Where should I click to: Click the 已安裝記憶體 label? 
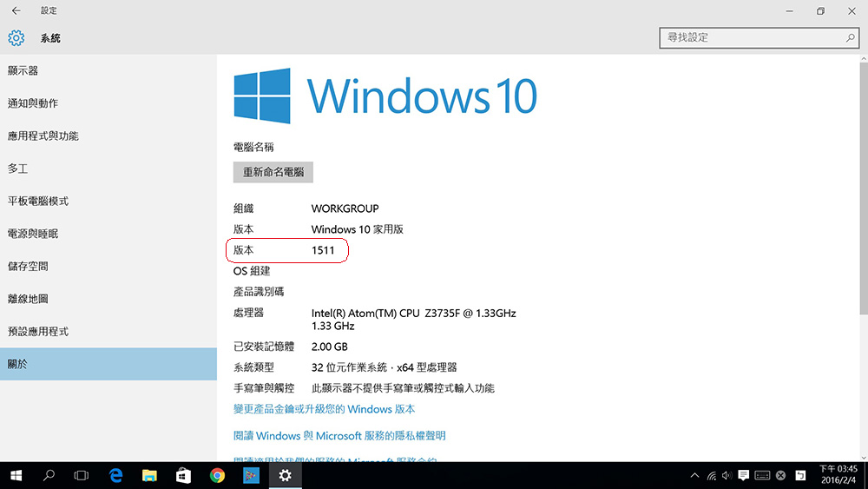pyautogui.click(x=264, y=347)
